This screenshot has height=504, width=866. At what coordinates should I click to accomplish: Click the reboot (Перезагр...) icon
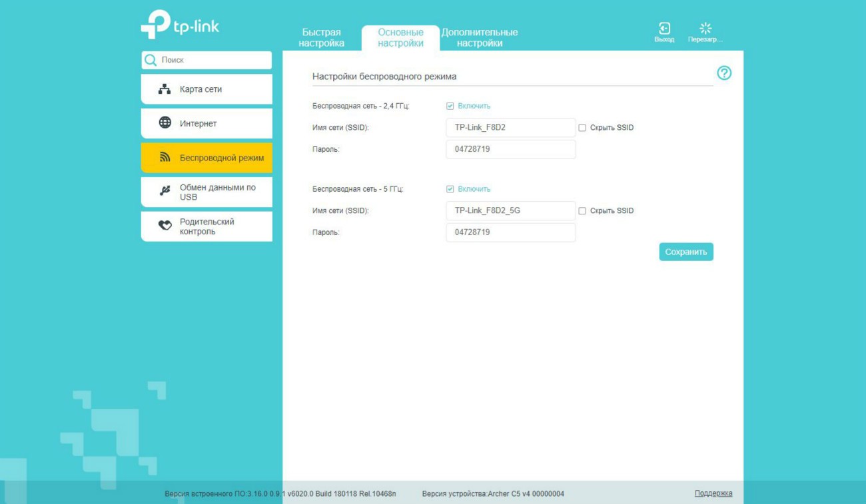(705, 28)
